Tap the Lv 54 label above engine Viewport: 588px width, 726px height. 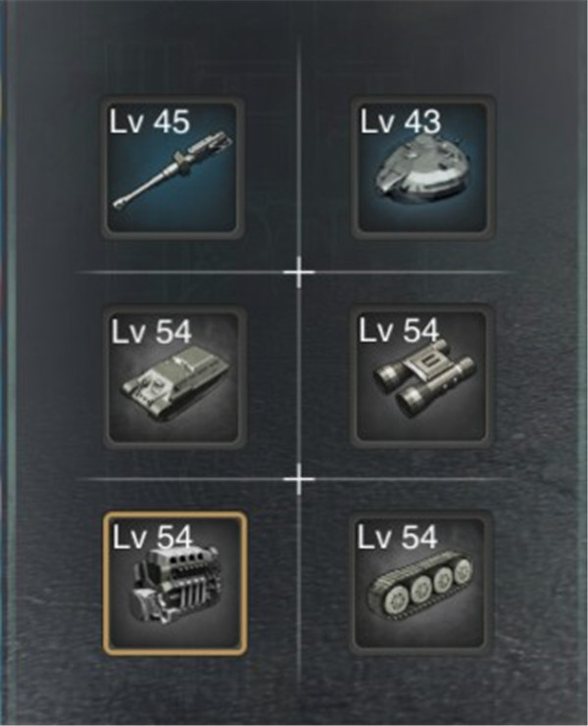pyautogui.click(x=153, y=538)
